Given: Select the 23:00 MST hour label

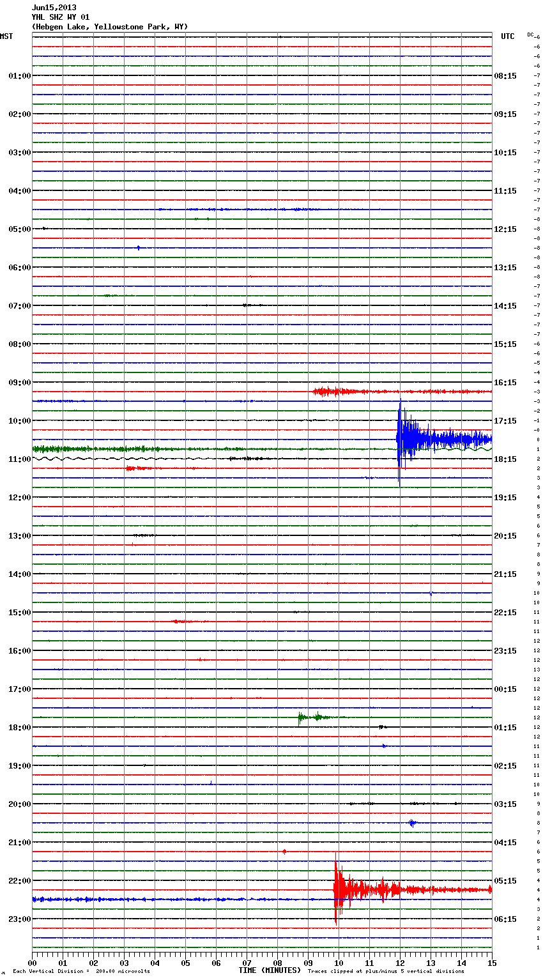Looking at the screenshot, I should (20, 919).
